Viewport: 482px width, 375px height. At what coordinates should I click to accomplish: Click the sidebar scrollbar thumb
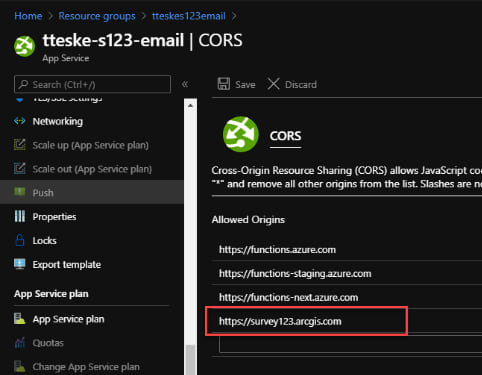coord(190,360)
